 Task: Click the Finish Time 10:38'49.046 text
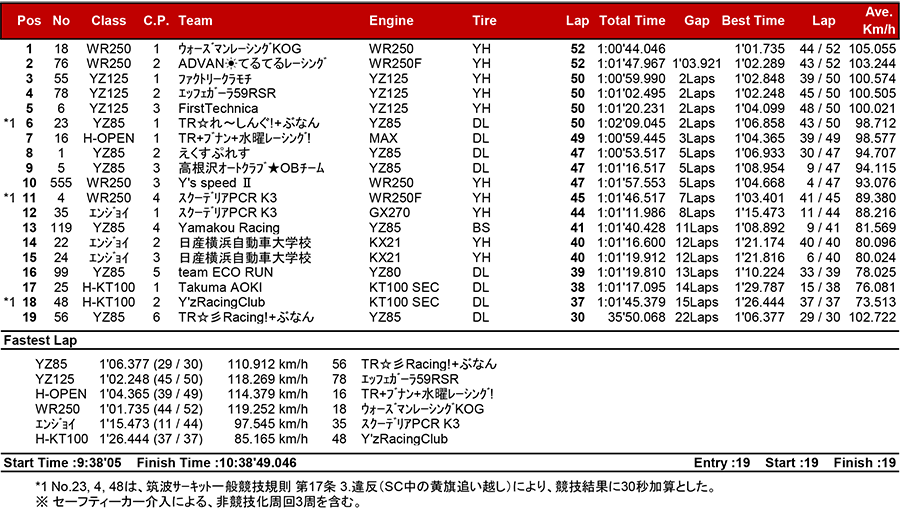tap(212, 463)
